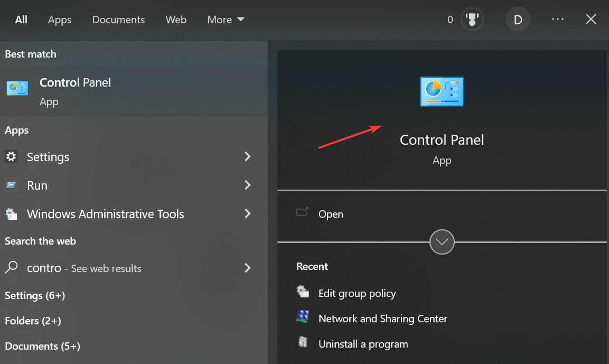Switch to the Documents tab

(x=118, y=20)
